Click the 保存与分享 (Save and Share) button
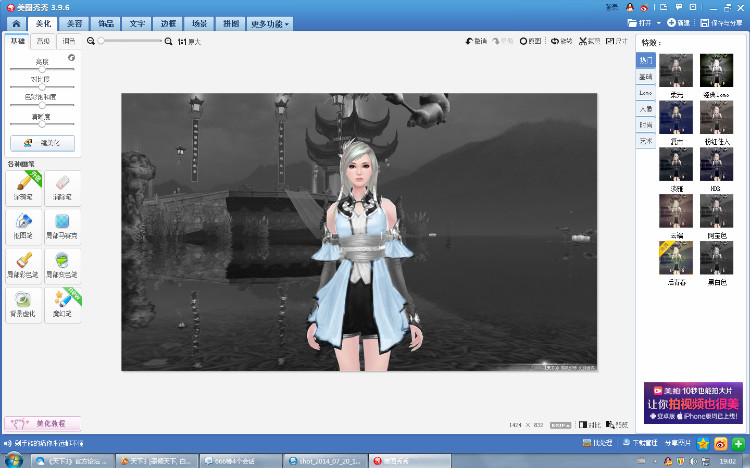 pyautogui.click(x=721, y=23)
